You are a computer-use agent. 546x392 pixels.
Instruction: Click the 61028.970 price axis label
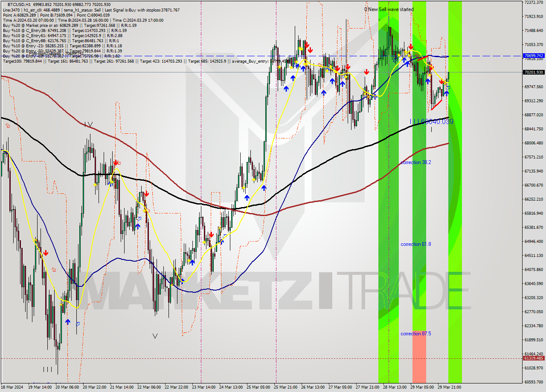pyautogui.click(x=534, y=368)
